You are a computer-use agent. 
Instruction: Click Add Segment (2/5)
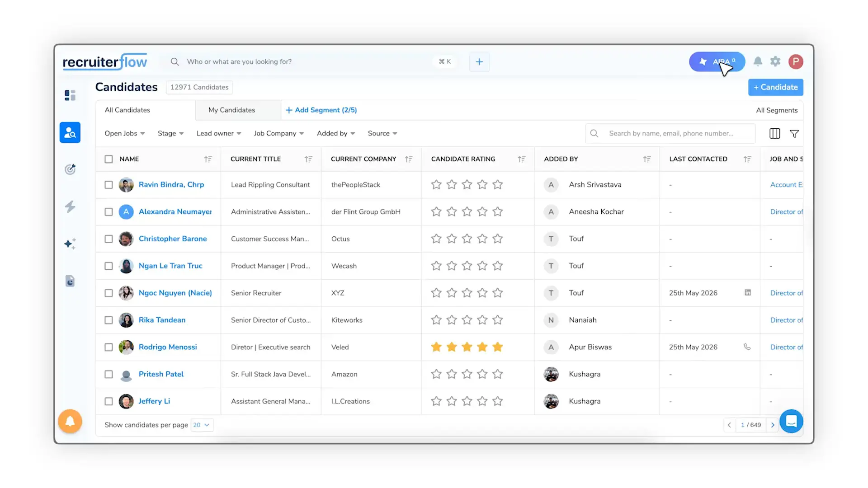321,110
